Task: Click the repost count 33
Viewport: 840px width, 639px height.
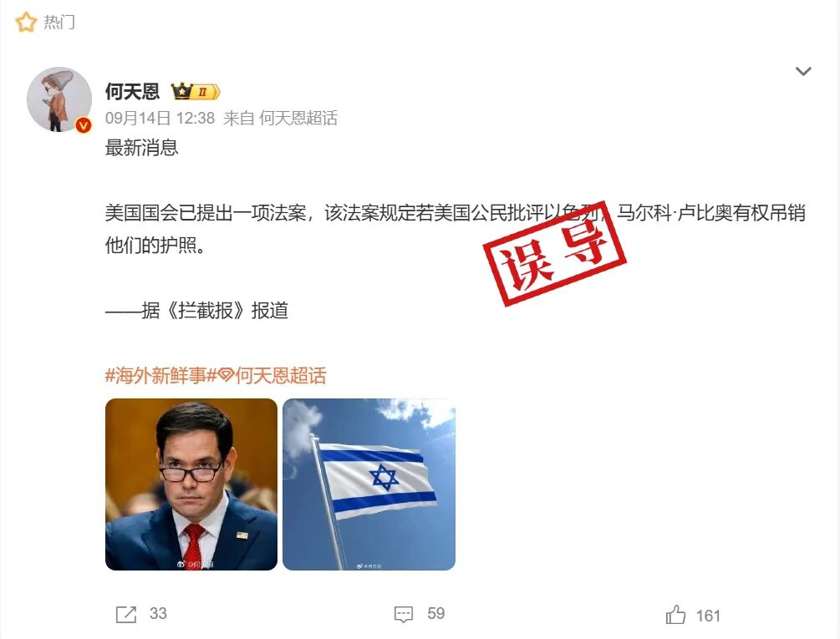Action: point(158,613)
